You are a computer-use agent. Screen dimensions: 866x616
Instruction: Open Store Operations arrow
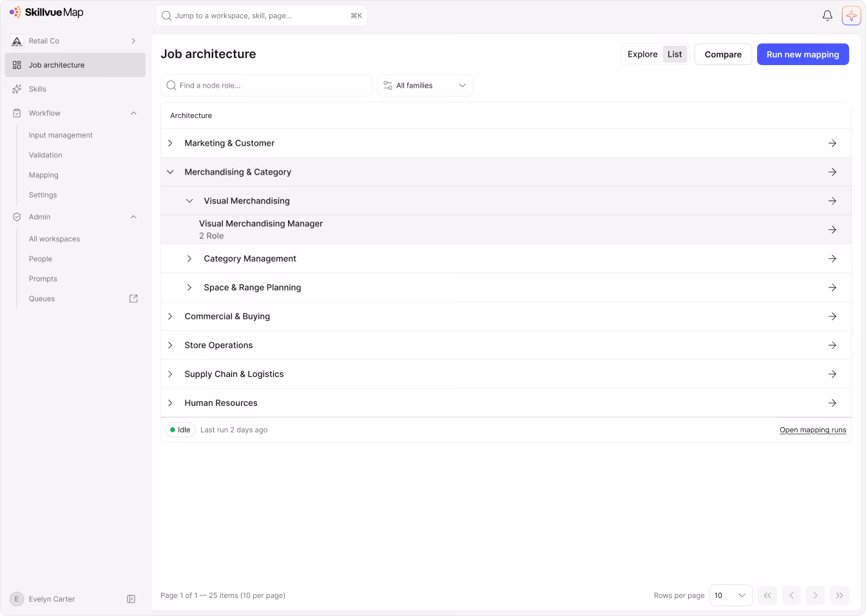coord(832,345)
